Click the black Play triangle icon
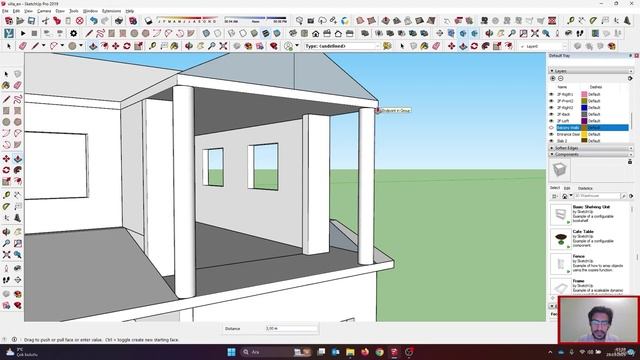The height and width of the screenshot is (360, 640). click(x=23, y=33)
